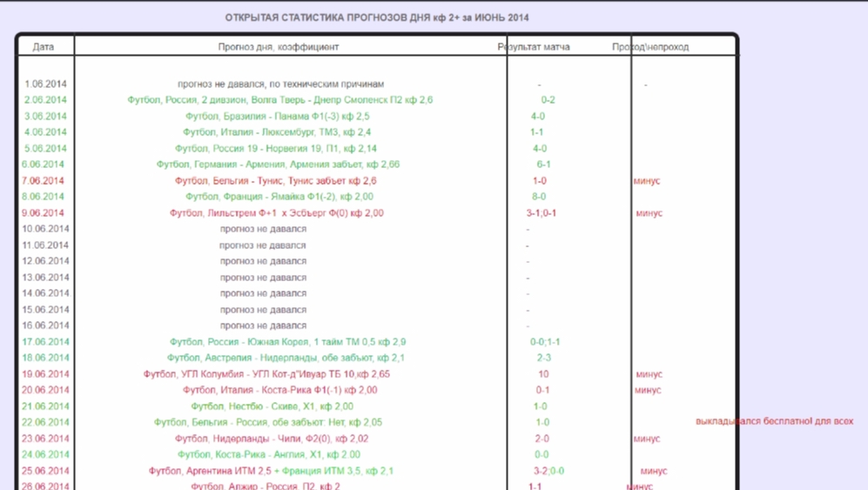Select the Волга Тверь - Днепр Смоленск forecast
Screen dimensions: 868x490
coord(279,100)
